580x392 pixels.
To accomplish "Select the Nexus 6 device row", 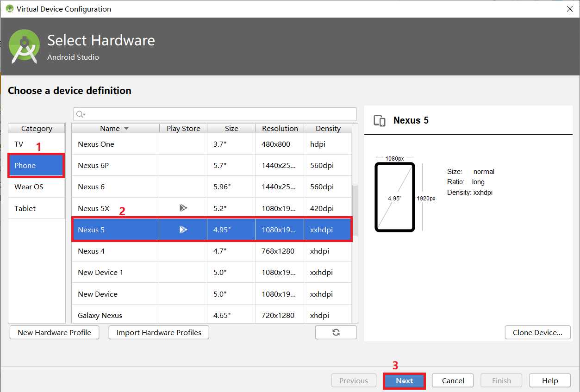I will click(212, 187).
